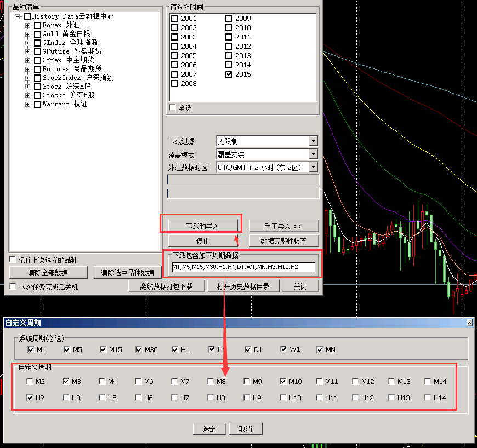This screenshot has width=477, height=448.
Task: Expand the Forex 外汇 tree node
Action: (28, 25)
